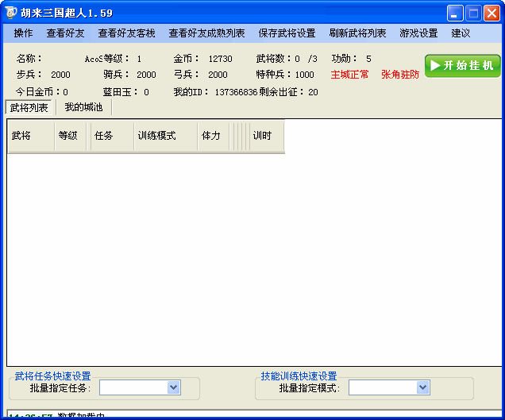Viewport: 505px width, 420px height.
Task: Click inside the 批量指定任务 combo box field
Action: [x=140, y=387]
